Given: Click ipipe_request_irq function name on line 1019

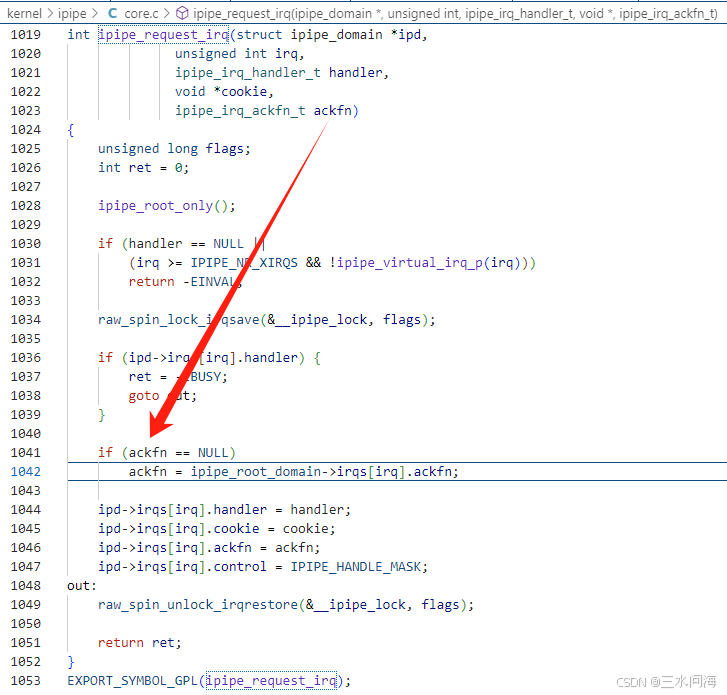Looking at the screenshot, I should (163, 35).
